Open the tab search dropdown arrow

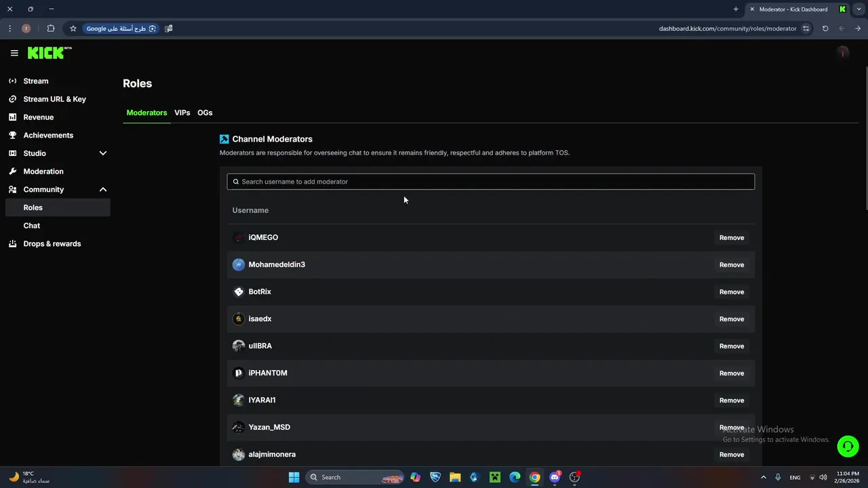coord(858,9)
